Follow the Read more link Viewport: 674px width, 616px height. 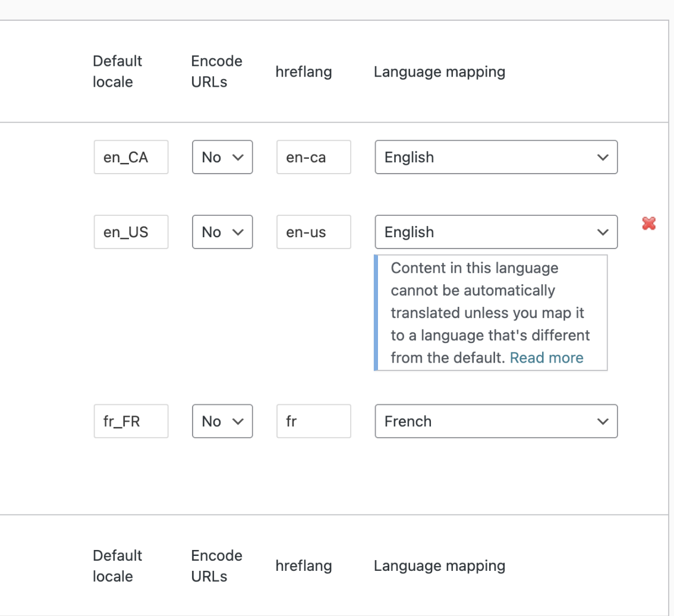coord(546,358)
